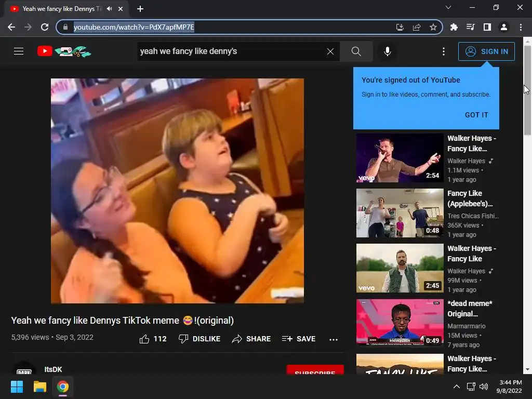The height and width of the screenshot is (399, 532).
Task: Save video to playlist
Action: point(299,339)
